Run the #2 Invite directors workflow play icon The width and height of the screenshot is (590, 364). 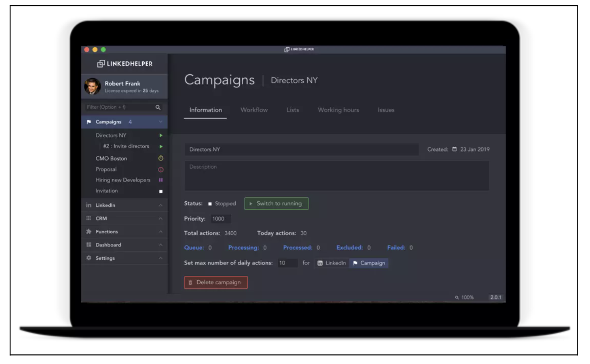(161, 146)
